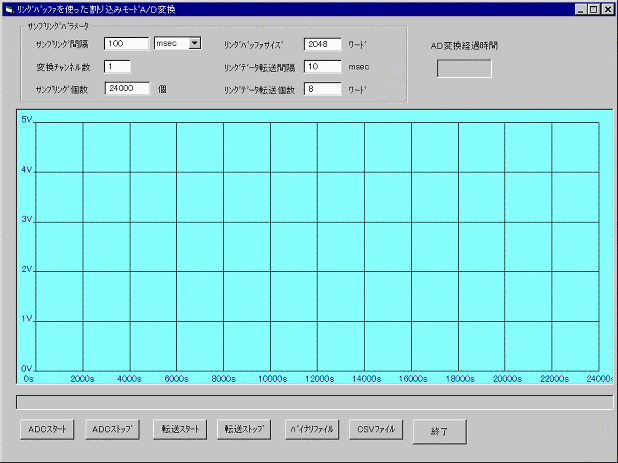Image resolution: width=618 pixels, height=463 pixels.
Task: Maximize the A/D conversion window
Action: 595,9
